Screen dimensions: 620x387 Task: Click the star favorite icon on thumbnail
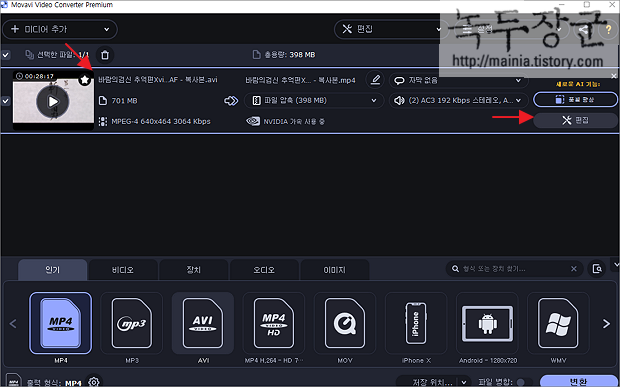click(84, 80)
